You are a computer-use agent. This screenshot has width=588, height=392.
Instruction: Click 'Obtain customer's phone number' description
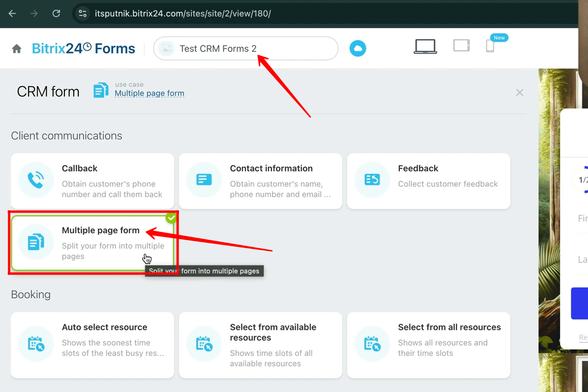click(x=112, y=189)
